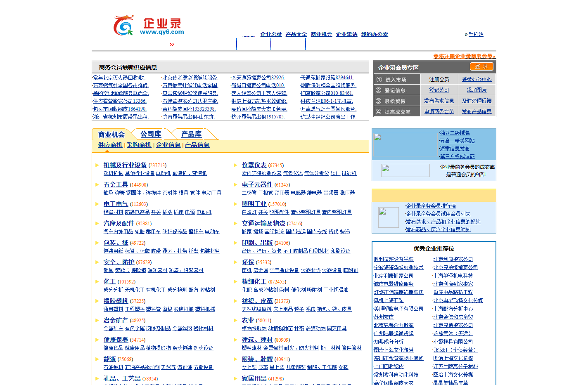Click the yellow arrow bullet beside 机械及行业设备
Image resolution: width=588 pixels, height=385 pixels.
(97, 165)
